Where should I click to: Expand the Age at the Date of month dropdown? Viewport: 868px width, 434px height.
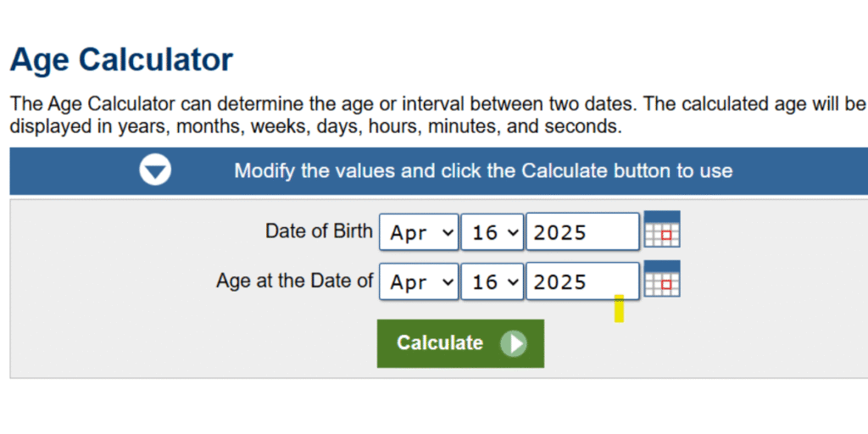click(x=418, y=281)
